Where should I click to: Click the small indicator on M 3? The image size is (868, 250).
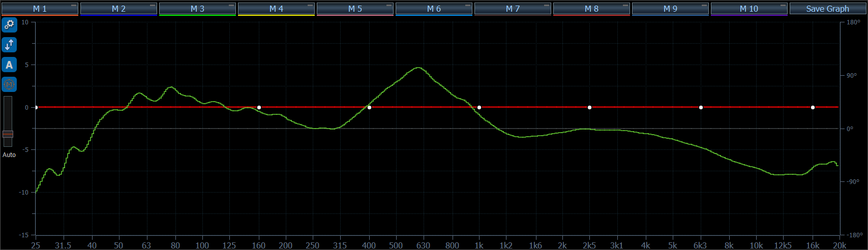(232, 5)
